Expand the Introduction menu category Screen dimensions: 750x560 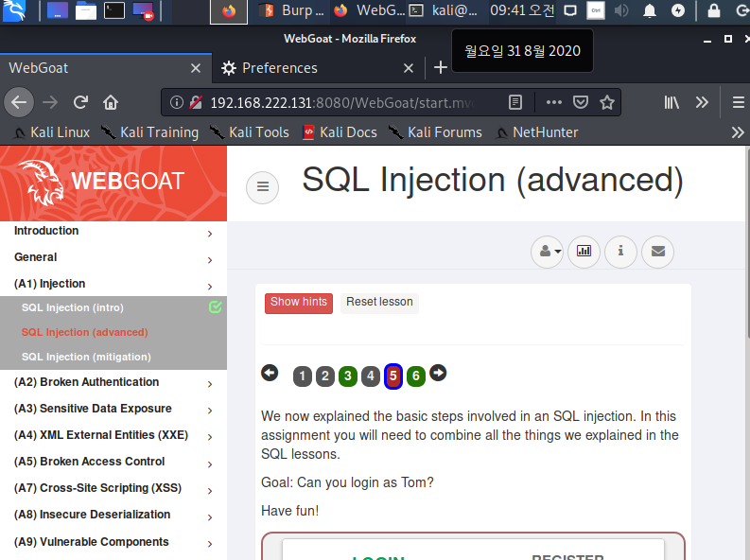click(113, 232)
